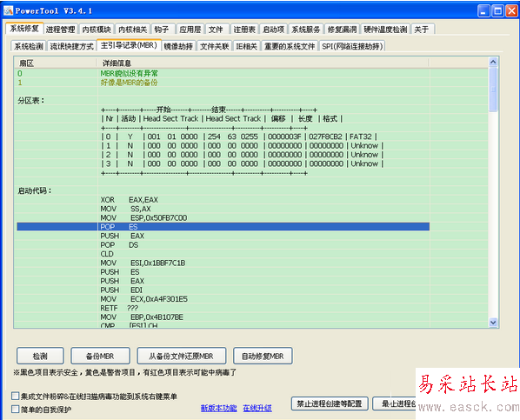
Task: Select partition row numbered 3 Unknow
Action: coord(223,163)
